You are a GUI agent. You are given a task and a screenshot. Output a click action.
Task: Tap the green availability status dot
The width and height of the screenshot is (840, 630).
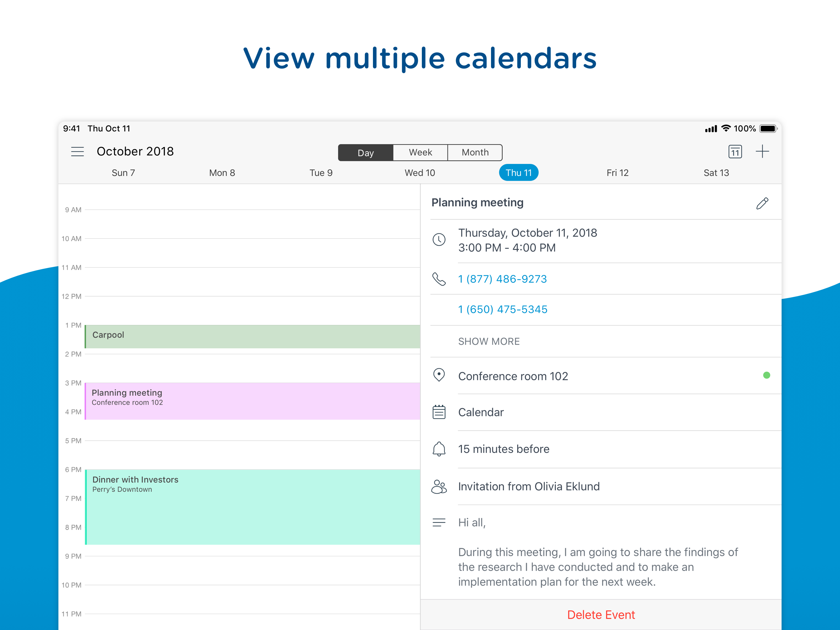click(x=766, y=375)
